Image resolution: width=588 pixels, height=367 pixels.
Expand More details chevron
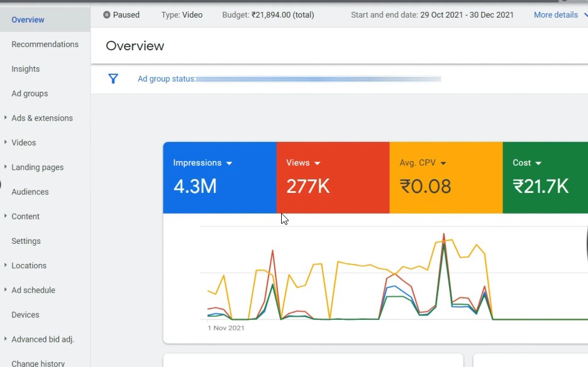tap(585, 15)
